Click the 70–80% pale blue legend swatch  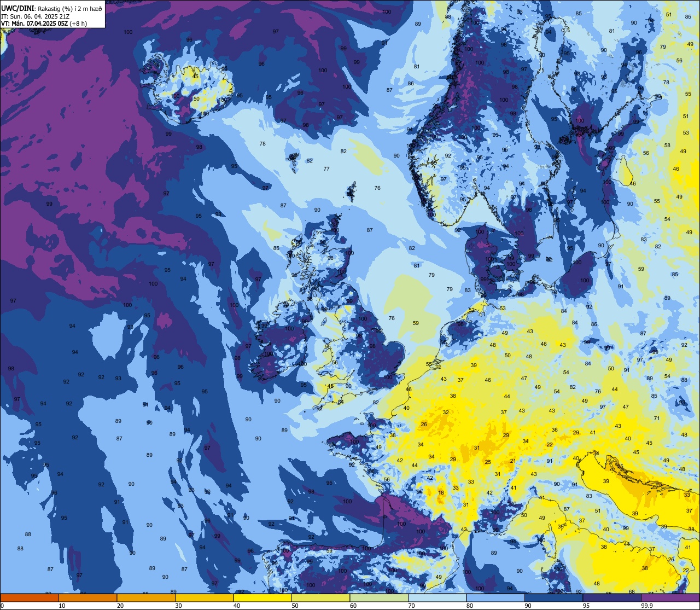437,597
